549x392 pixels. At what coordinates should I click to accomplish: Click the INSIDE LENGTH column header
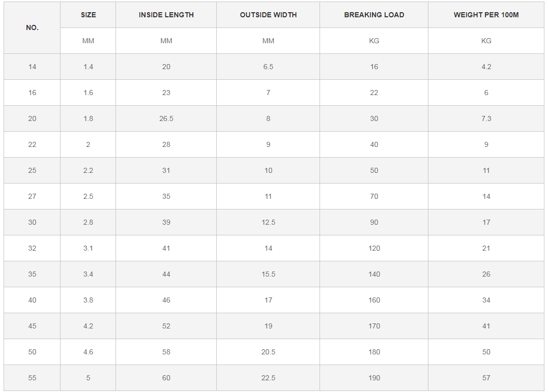166,15
